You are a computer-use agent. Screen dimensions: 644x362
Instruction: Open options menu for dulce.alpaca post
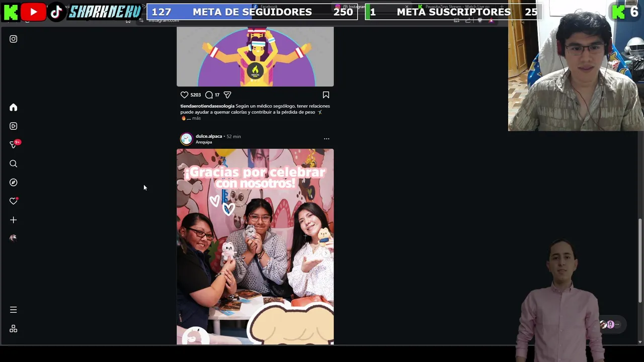click(327, 139)
